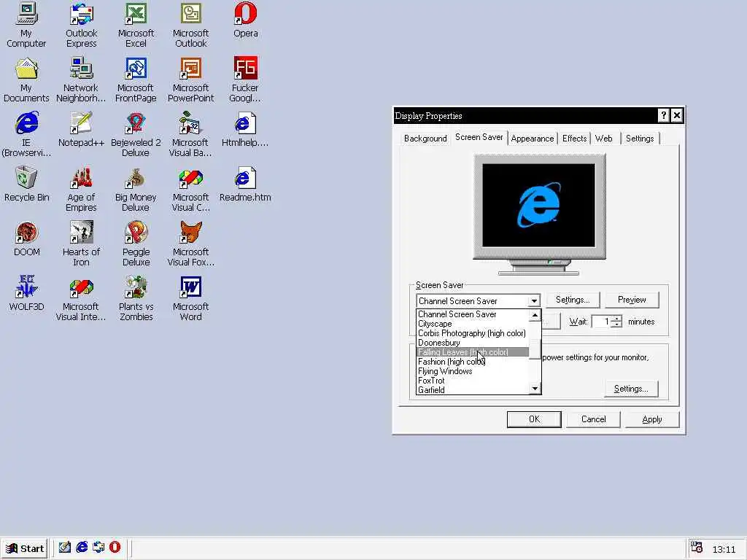Image resolution: width=747 pixels, height=560 pixels.
Task: Go to the Settings tab
Action: click(639, 139)
